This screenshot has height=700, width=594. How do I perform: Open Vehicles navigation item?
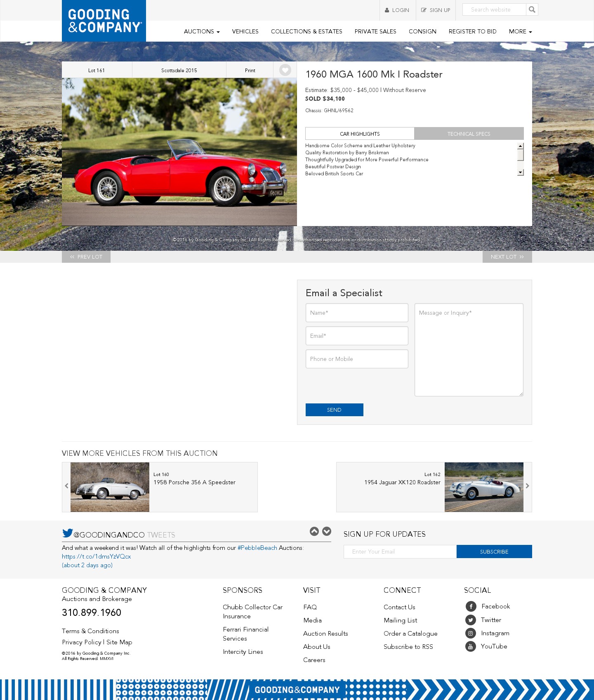tap(245, 31)
